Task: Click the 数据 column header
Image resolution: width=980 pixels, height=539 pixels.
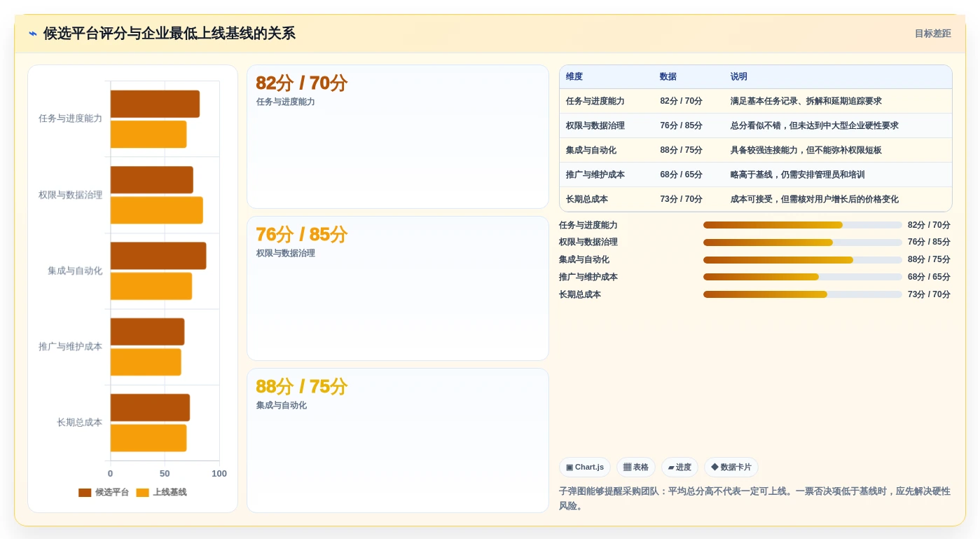Action: [668, 77]
